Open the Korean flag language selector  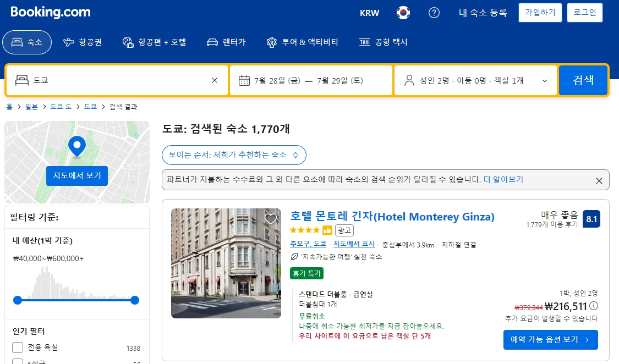point(403,13)
